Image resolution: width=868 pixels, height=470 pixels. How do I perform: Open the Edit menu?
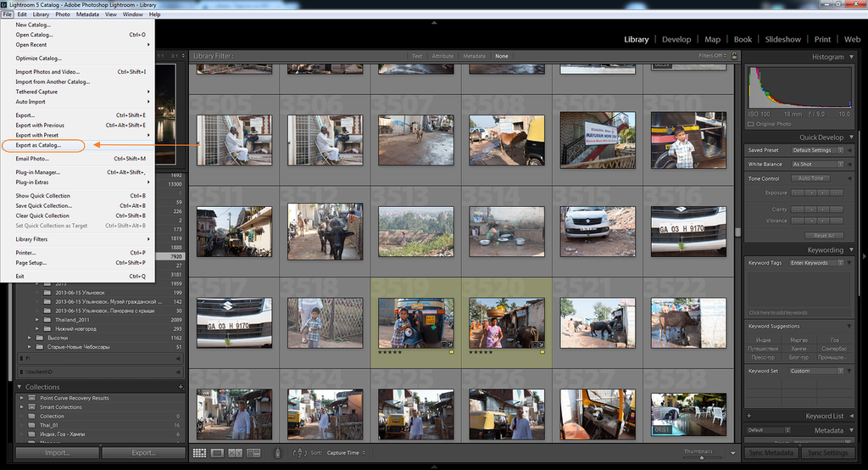[x=21, y=14]
